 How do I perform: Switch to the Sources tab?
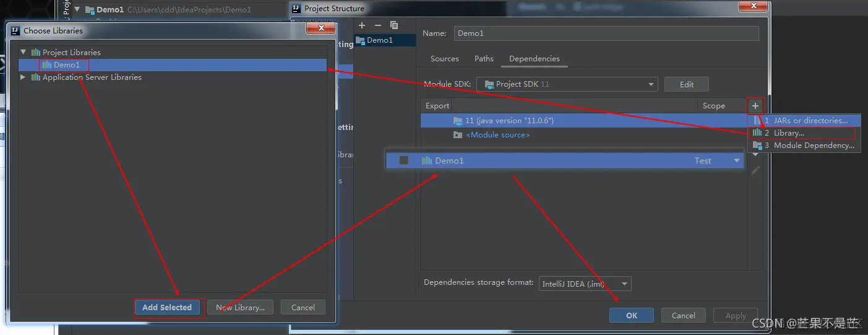445,59
